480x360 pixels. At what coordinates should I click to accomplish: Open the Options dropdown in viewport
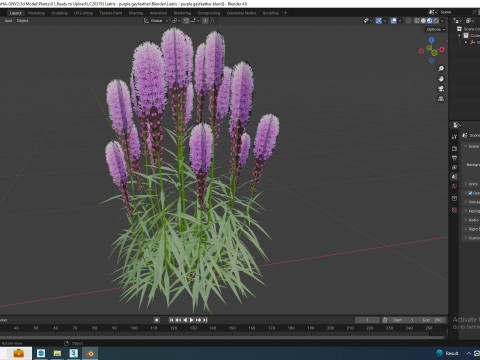point(436,29)
